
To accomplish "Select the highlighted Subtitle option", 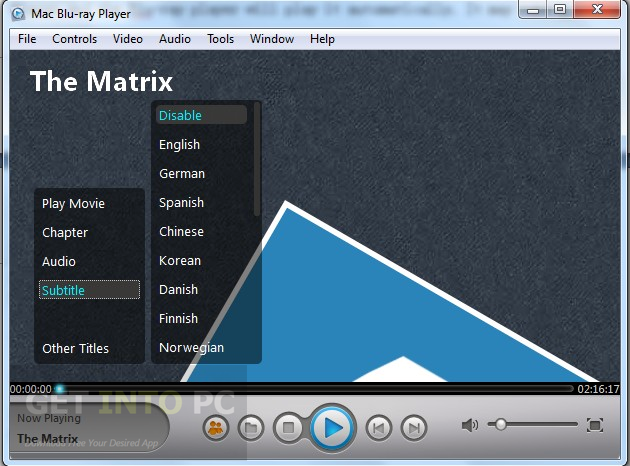I will coord(89,290).
